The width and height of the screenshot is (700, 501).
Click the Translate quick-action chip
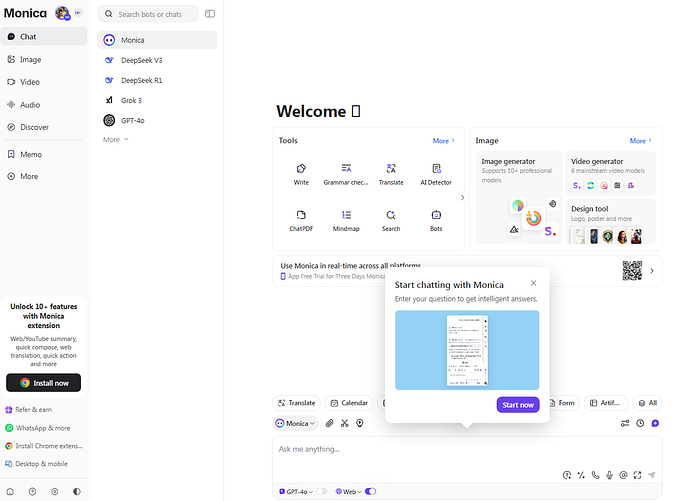tap(296, 403)
